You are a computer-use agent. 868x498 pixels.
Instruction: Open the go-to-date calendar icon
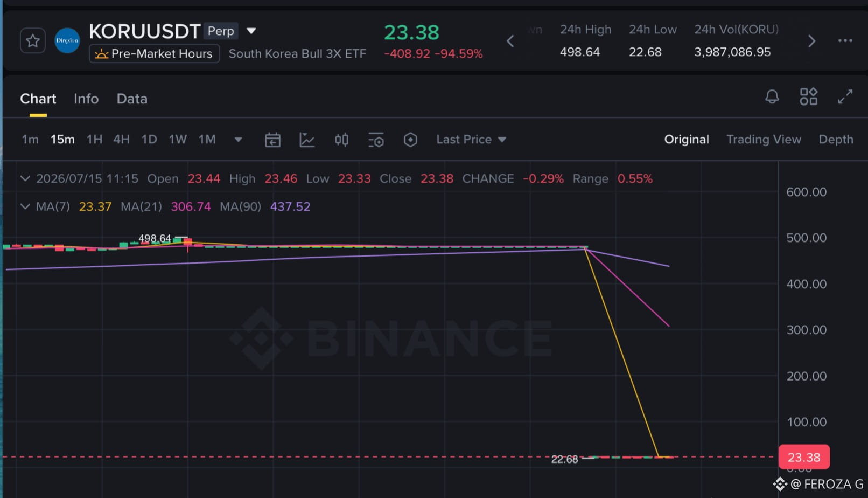pos(272,140)
